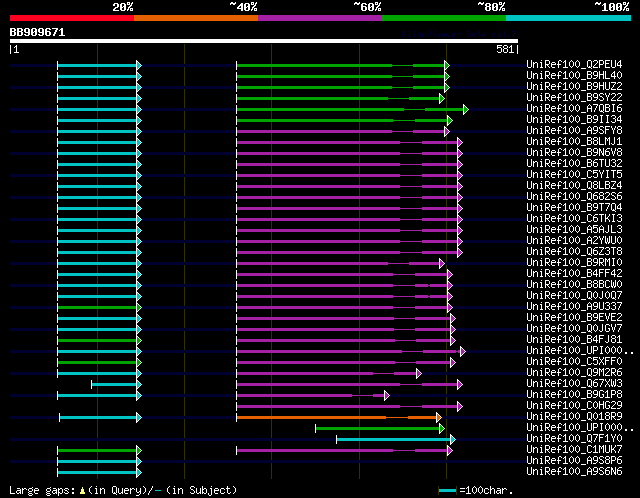
Task: Select the UniRef100_B9T7Q4 label
Action: pos(574,207)
